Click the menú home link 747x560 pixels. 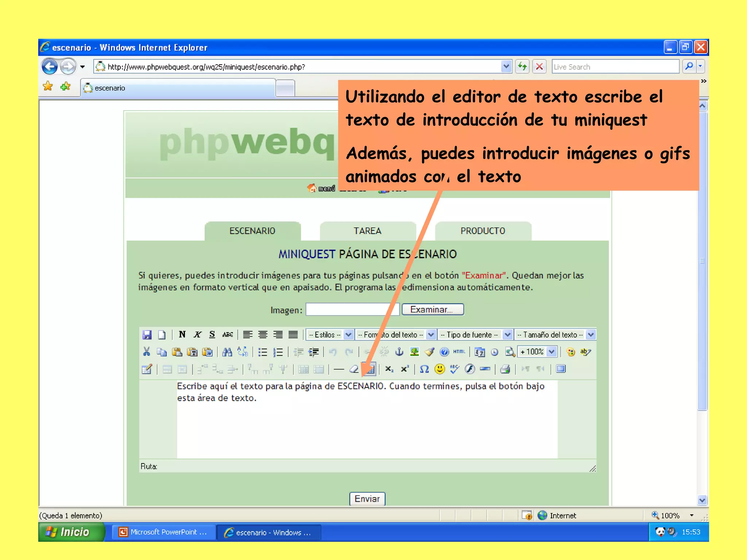point(321,188)
